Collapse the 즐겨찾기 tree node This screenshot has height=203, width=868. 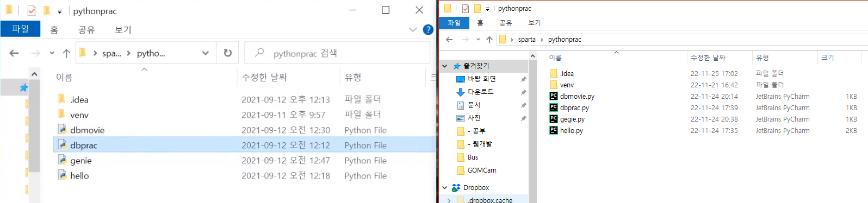(x=444, y=66)
